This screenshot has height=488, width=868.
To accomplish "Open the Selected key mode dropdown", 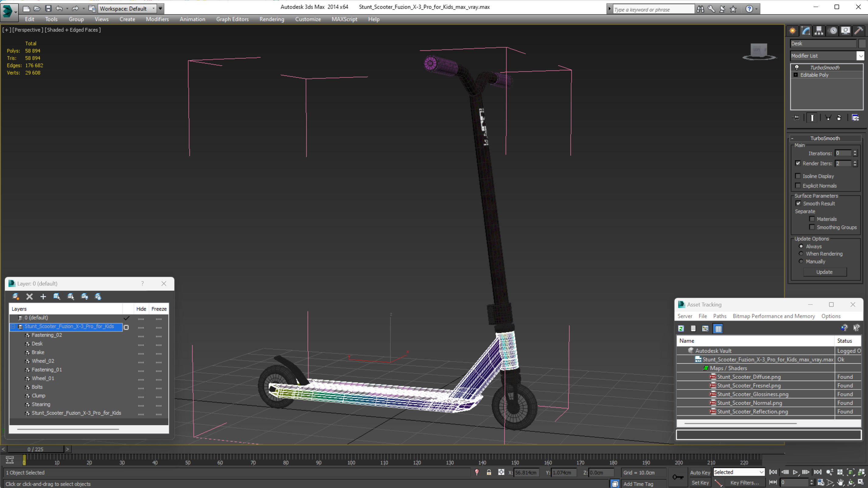I will 739,472.
